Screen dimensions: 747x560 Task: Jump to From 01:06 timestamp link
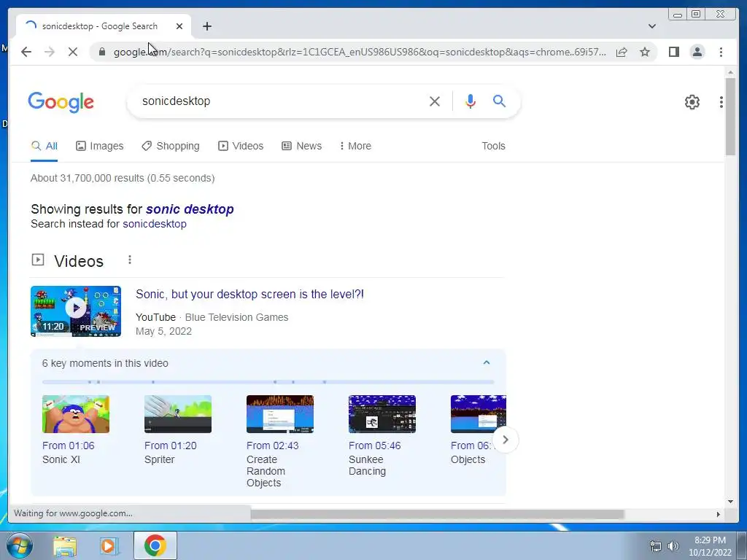(68, 446)
